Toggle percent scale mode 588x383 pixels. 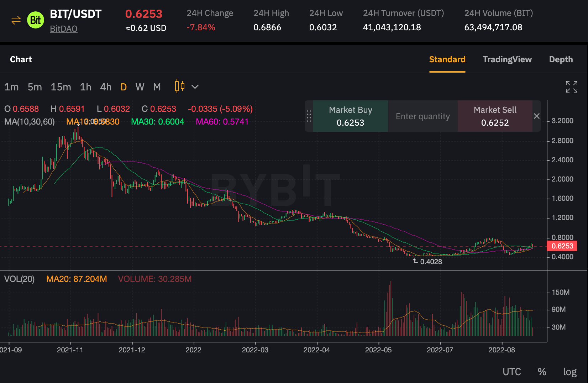[542, 372]
